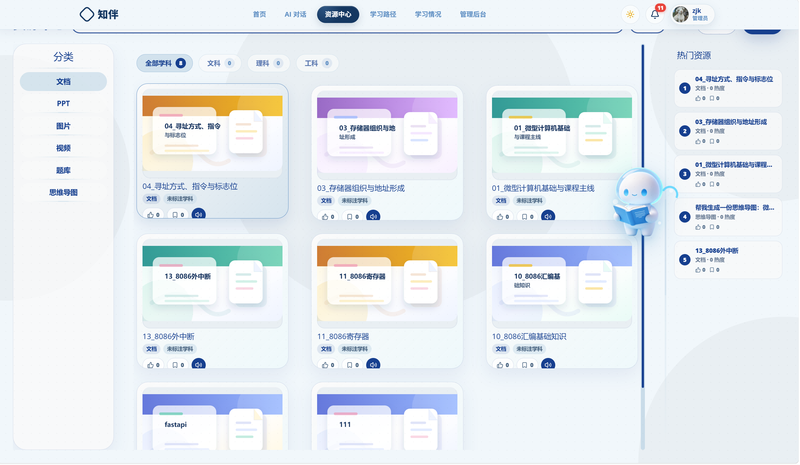This screenshot has height=465, width=800.
Task: Filter by 工科 subject
Action: click(317, 63)
